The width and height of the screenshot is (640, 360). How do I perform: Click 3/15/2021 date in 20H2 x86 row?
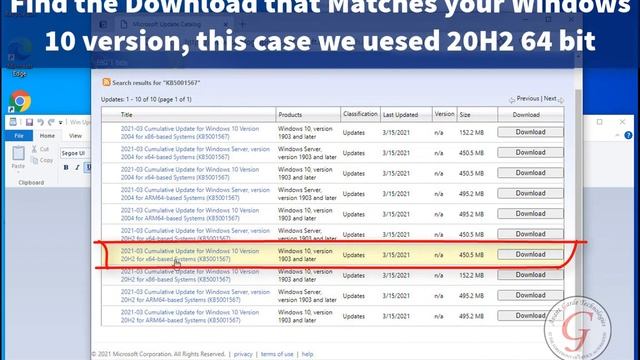396,276
